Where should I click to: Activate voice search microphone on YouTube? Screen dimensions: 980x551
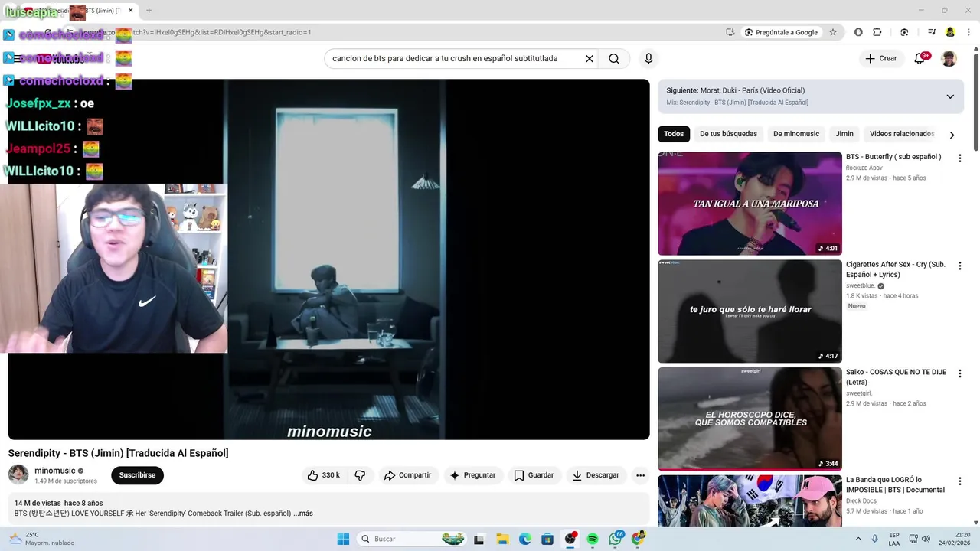[x=648, y=58]
